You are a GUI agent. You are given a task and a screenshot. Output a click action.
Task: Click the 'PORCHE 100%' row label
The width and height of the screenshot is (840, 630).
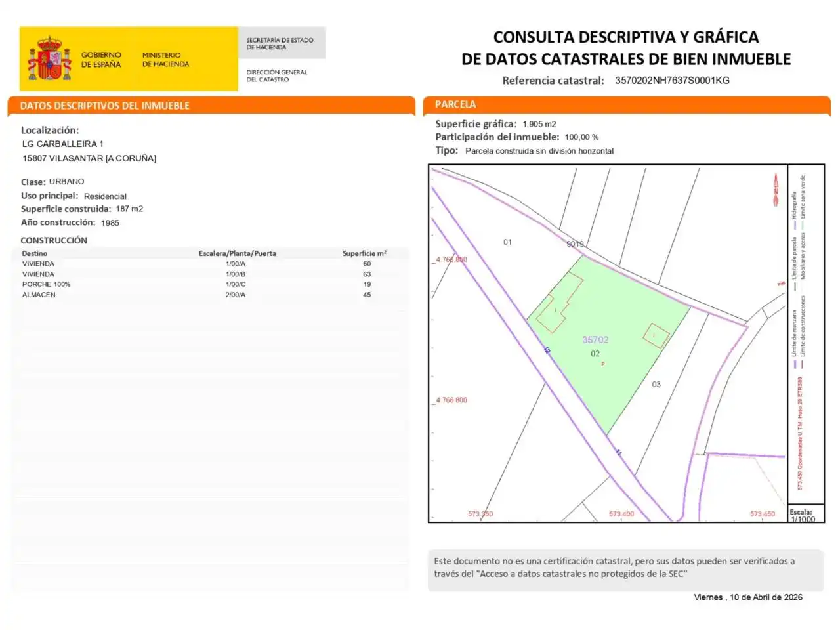[x=46, y=284]
